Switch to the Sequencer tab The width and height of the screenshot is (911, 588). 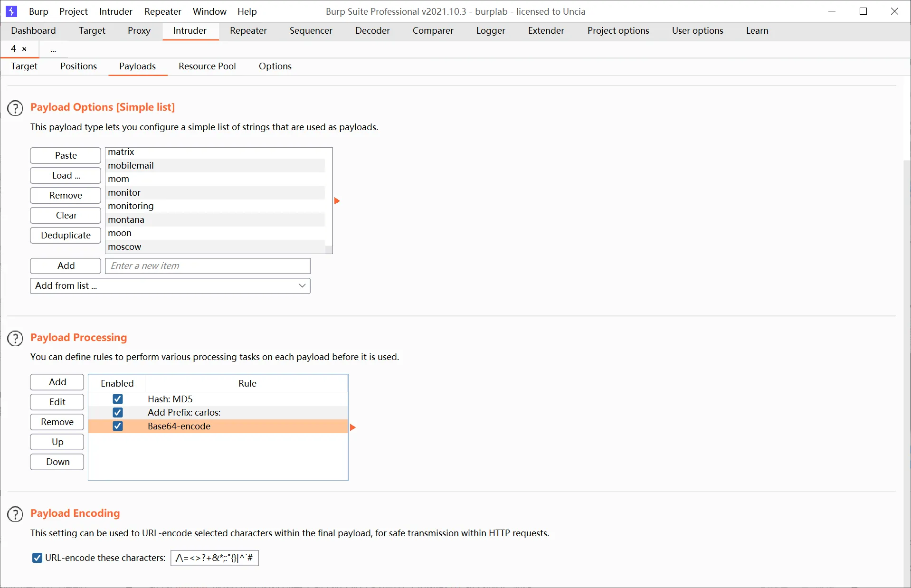(x=311, y=30)
